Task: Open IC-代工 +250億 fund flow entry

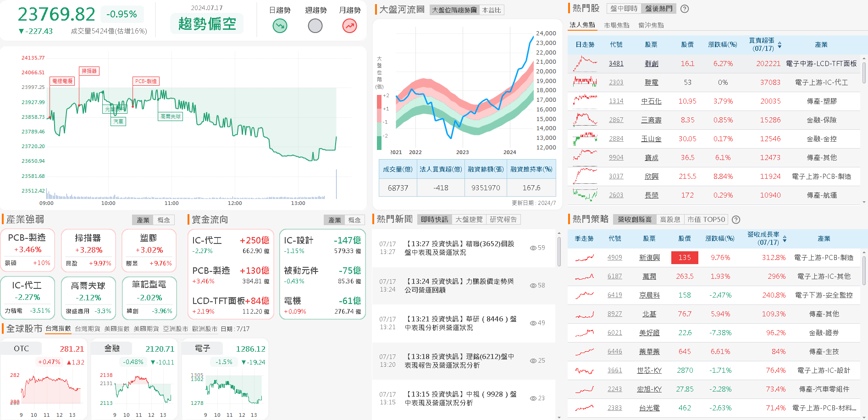Action: click(x=231, y=245)
